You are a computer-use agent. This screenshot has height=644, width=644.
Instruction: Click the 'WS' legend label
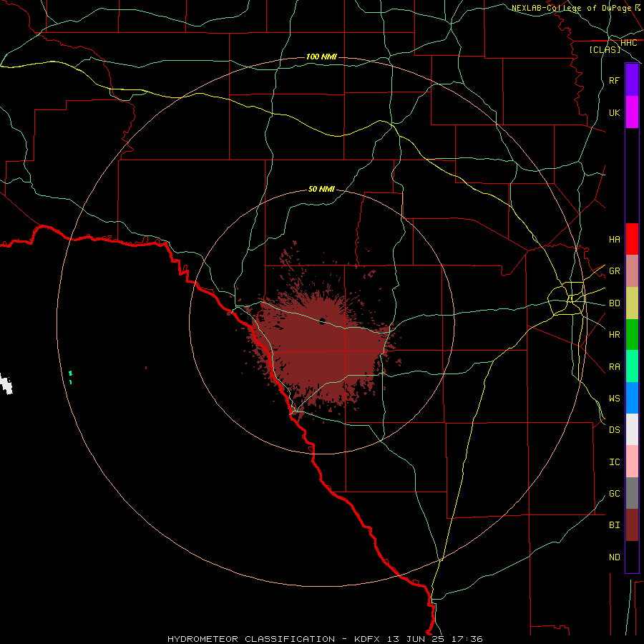tap(615, 399)
